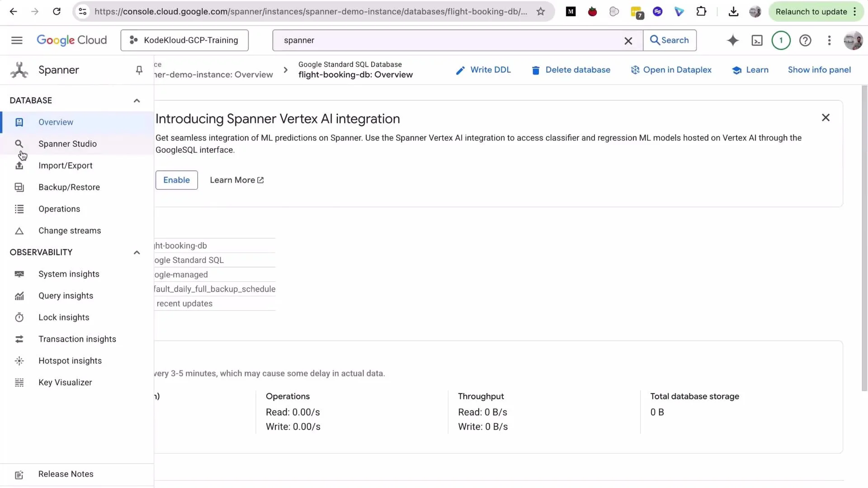The width and height of the screenshot is (868, 488).
Task: Enable Spanner Vertex AI integration
Action: [176, 180]
